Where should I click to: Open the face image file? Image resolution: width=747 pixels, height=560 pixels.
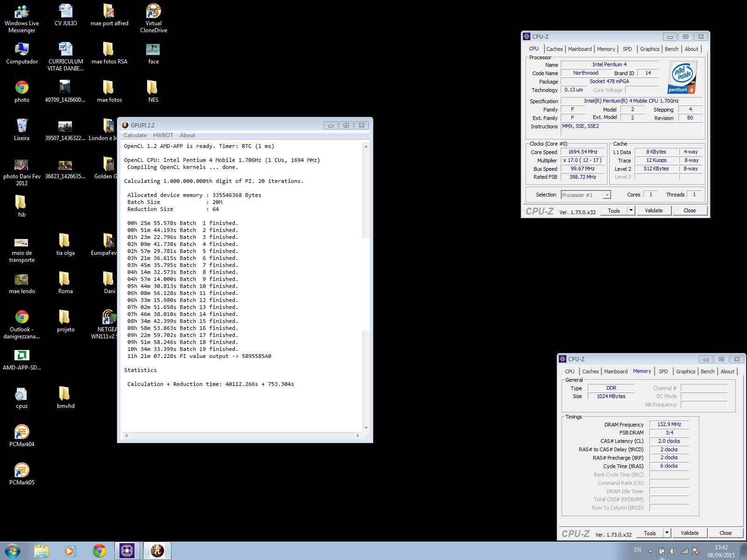(153, 53)
